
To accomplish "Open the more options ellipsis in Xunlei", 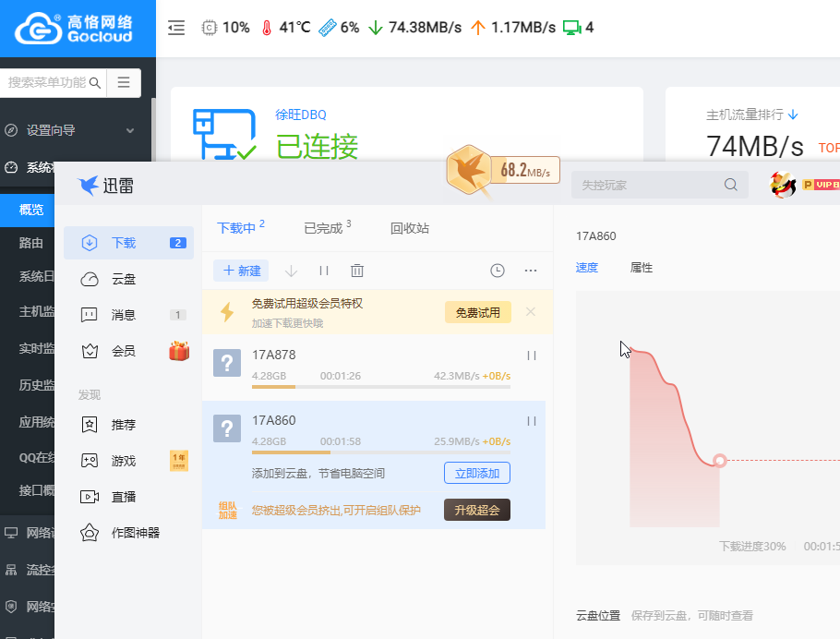I will coord(531,271).
